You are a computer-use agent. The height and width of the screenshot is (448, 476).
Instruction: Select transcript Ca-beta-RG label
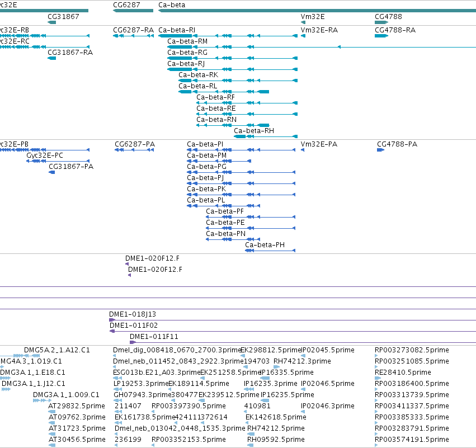click(187, 53)
